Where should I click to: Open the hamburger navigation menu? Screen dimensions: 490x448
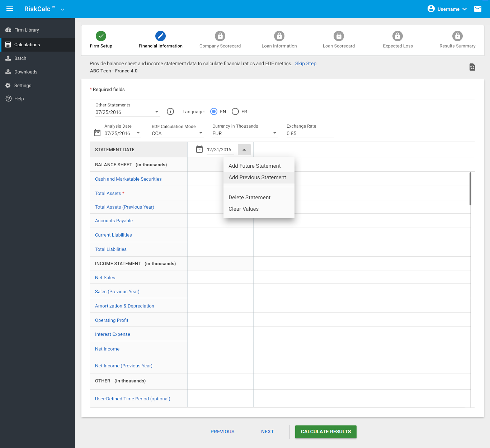[x=10, y=9]
